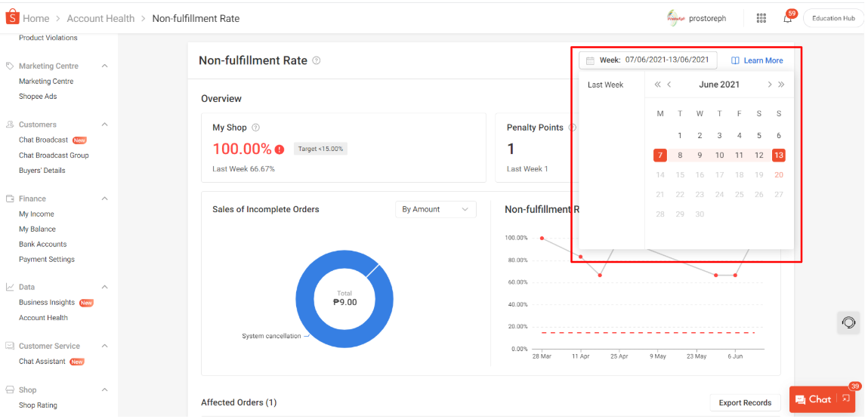Select June 13 in the calendar
The width and height of the screenshot is (868, 419).
coord(779,156)
